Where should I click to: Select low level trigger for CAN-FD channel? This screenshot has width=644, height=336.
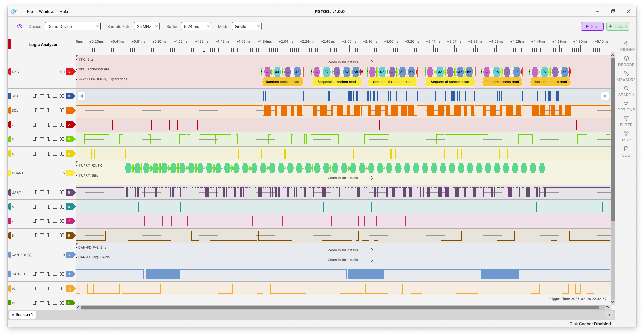point(55,274)
